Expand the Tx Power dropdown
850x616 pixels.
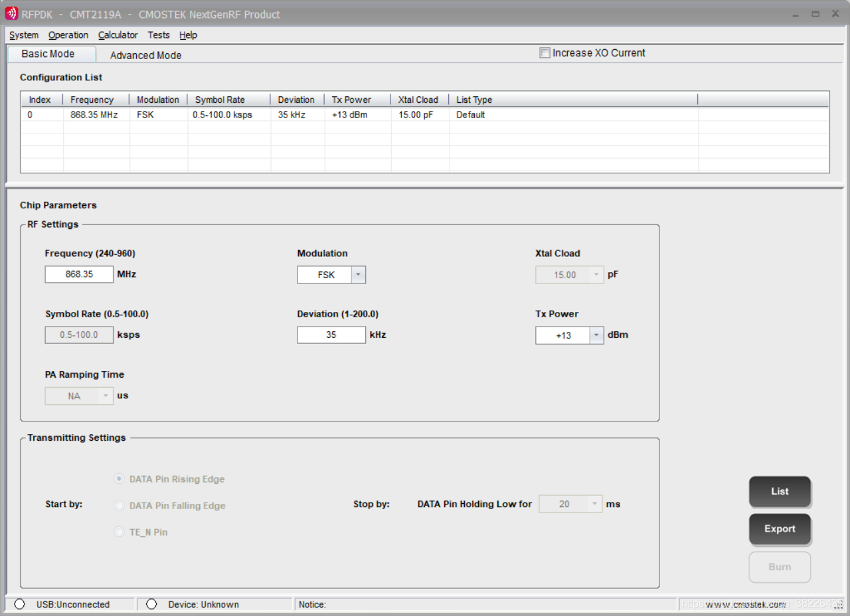tap(596, 335)
